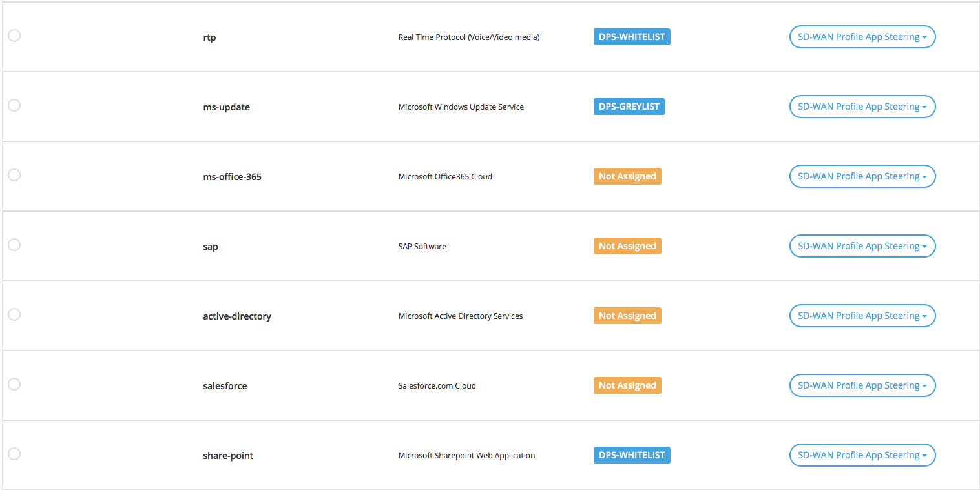Click the DPS-GREYLIST badge for ms-update

pyautogui.click(x=629, y=107)
